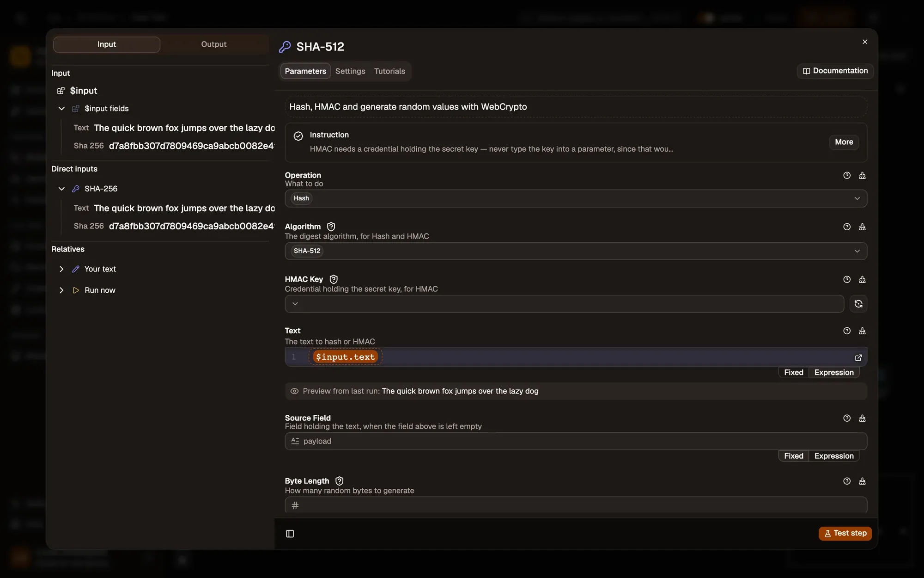The image size is (924, 578).
Task: Open the Operation dropdown showing Hash
Action: click(576, 198)
